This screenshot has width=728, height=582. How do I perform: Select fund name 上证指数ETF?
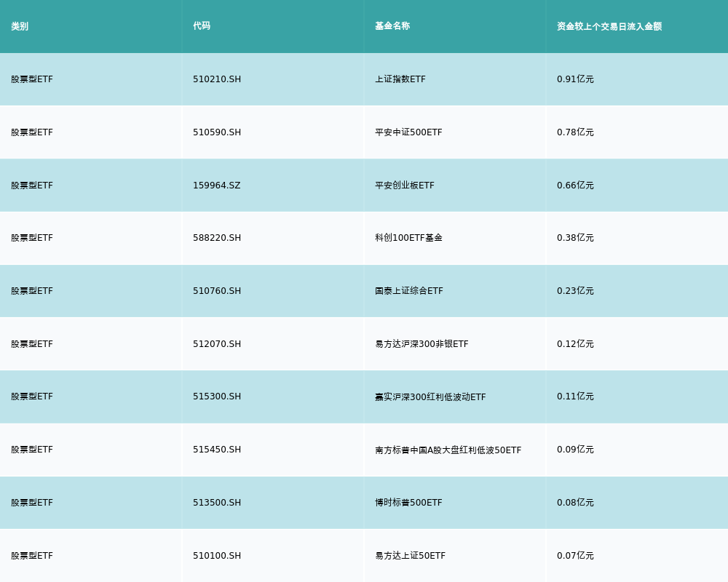point(400,79)
